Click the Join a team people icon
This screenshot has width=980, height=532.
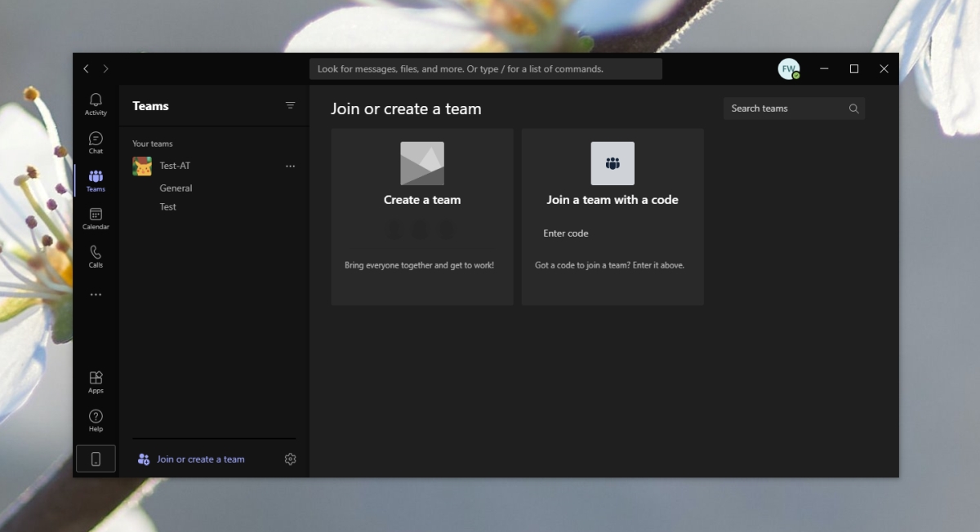coord(612,163)
